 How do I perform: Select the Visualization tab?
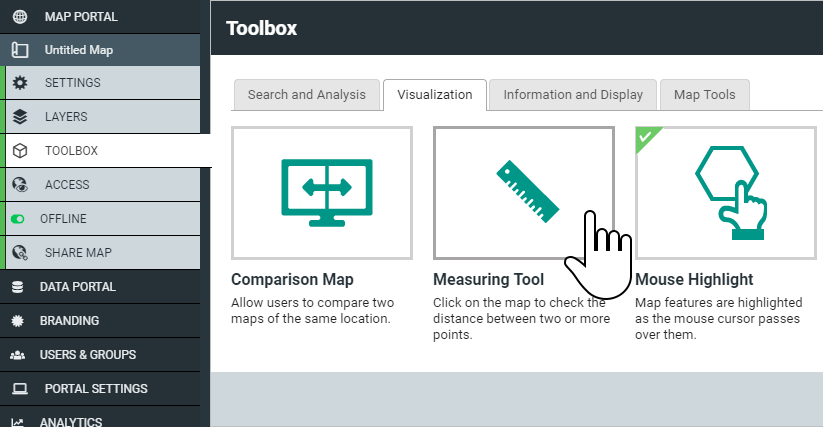pos(435,95)
